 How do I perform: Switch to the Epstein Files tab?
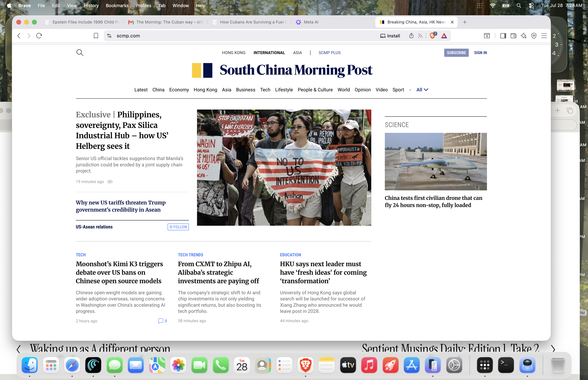[x=83, y=22]
